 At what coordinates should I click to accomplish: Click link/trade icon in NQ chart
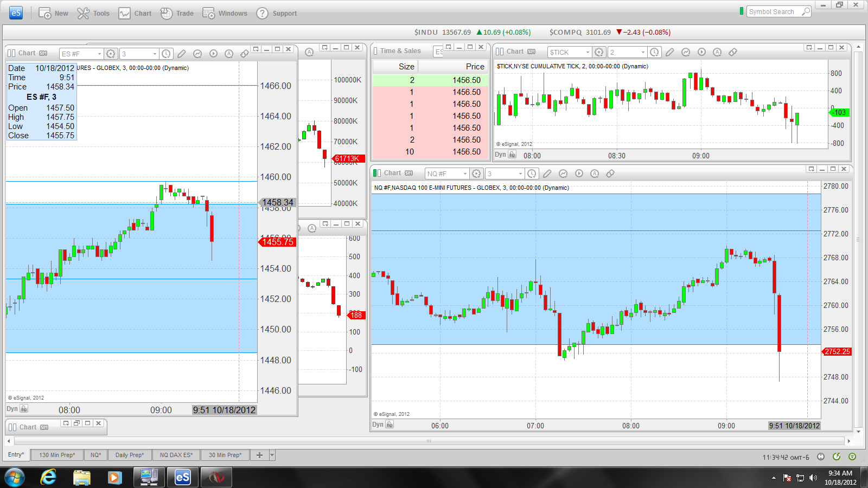tap(610, 174)
